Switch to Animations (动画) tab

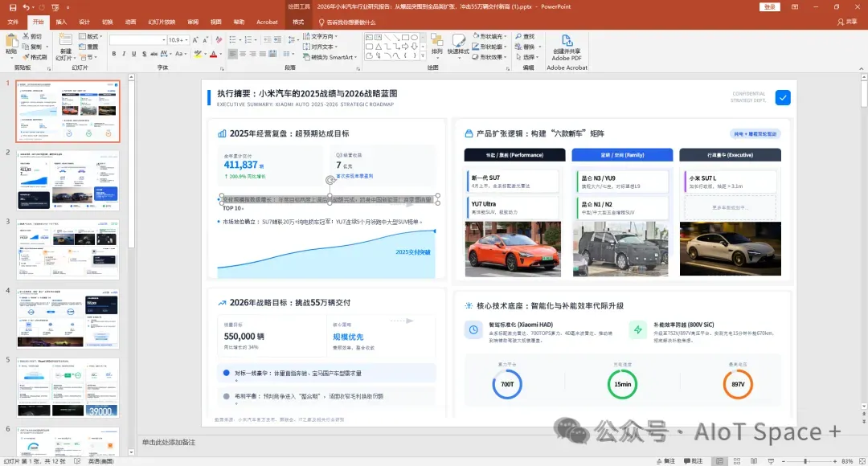pyautogui.click(x=131, y=22)
